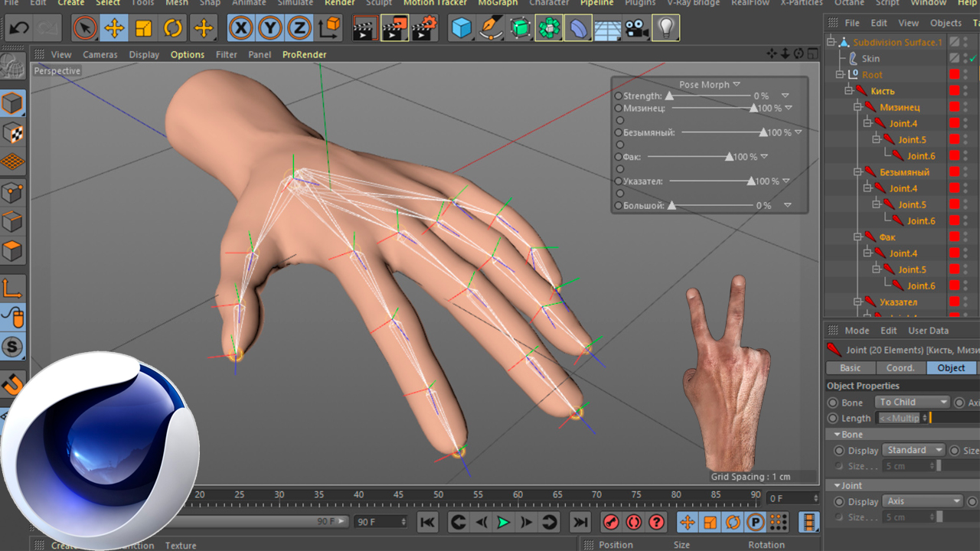Enable the Axis mode L icon
The height and width of the screenshot is (551, 980).
(x=12, y=288)
